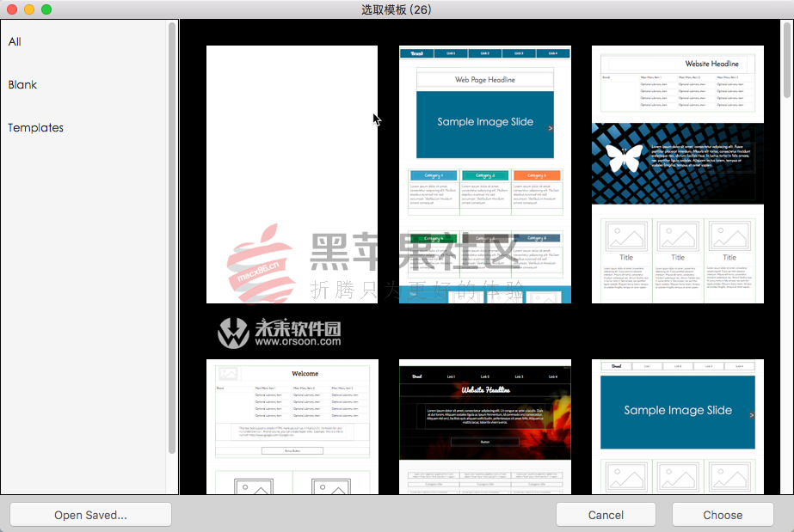Close the template chooser window
794x532 pixels.
[x=12, y=9]
